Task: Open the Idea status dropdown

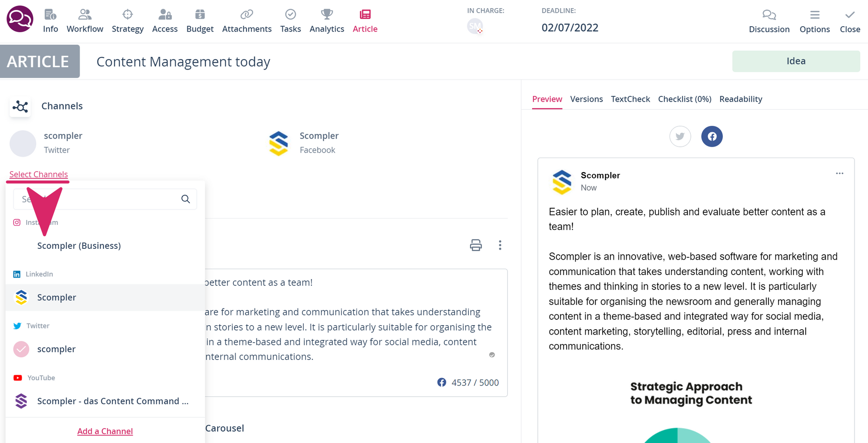Action: [796, 61]
